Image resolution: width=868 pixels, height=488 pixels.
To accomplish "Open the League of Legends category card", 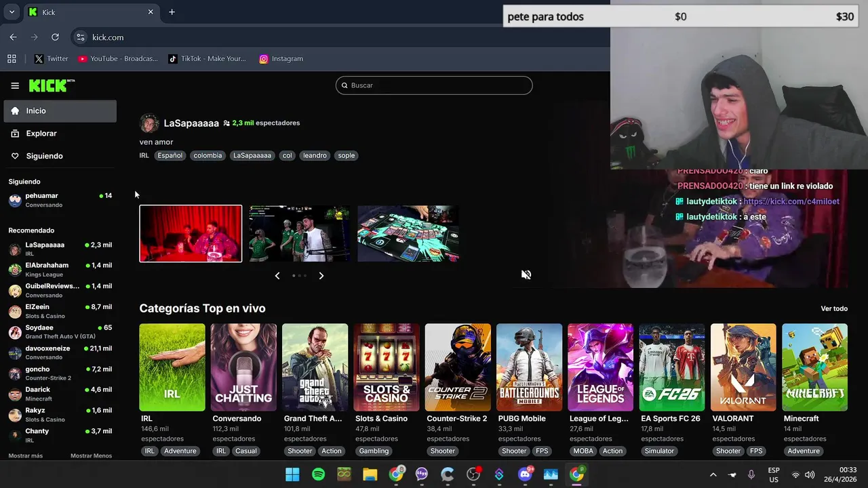I will click(x=601, y=367).
